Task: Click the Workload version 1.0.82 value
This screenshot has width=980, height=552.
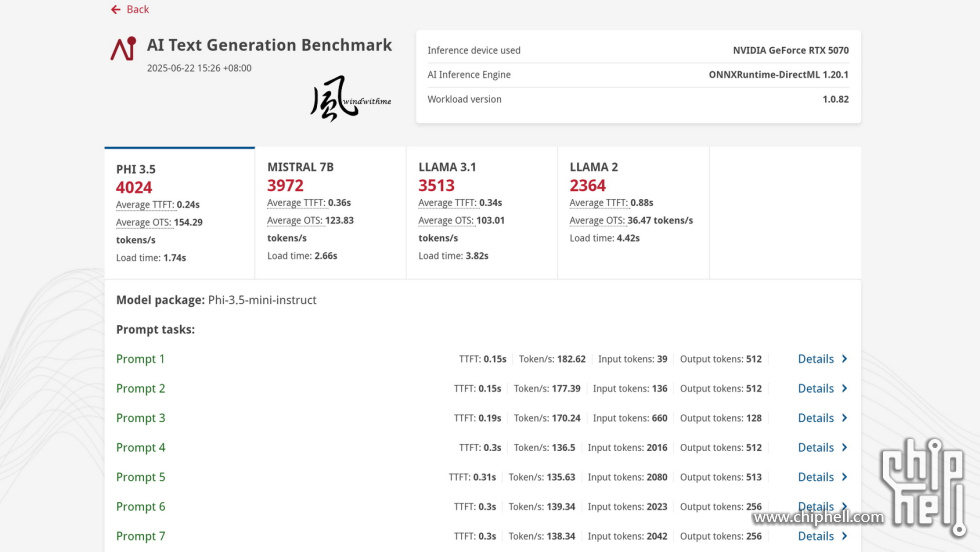Action: [x=836, y=99]
